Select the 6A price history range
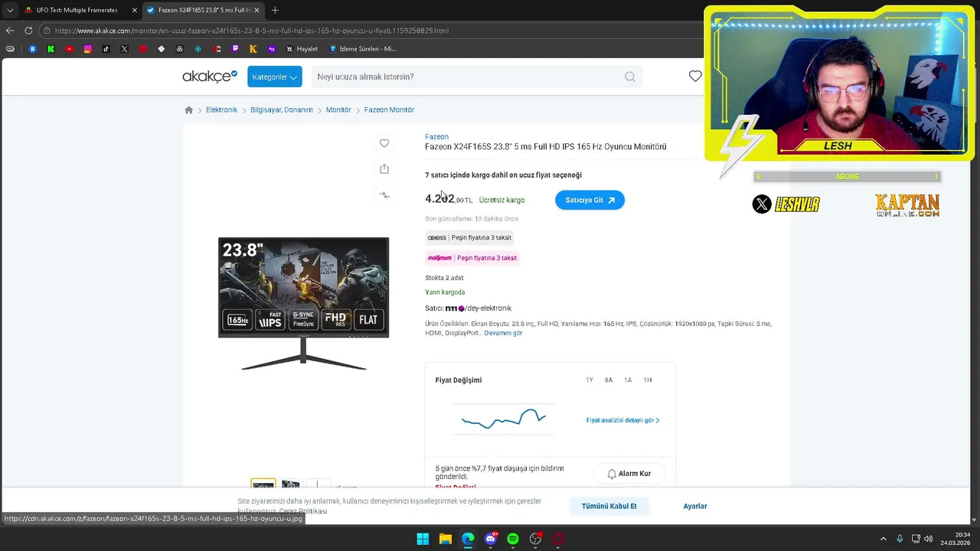The height and width of the screenshot is (551, 980). [x=609, y=380]
